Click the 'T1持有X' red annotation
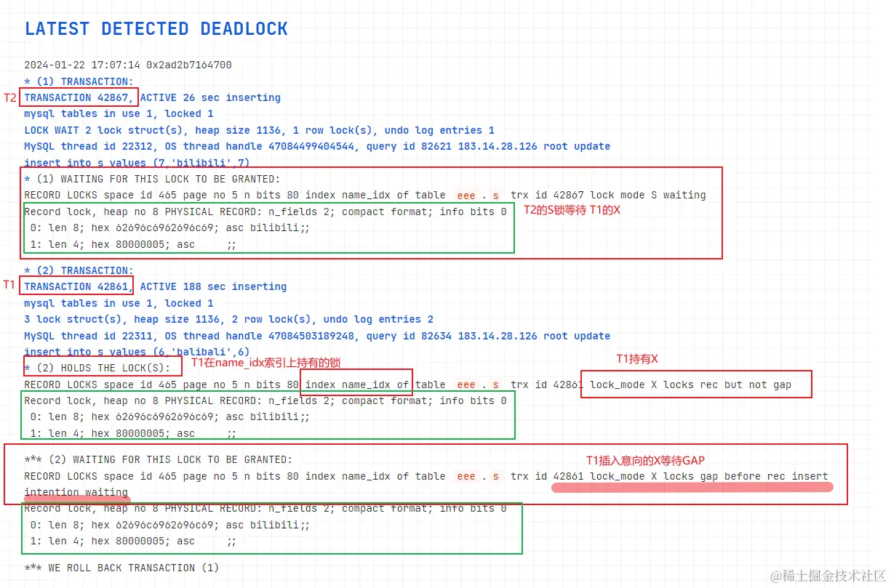 point(637,359)
